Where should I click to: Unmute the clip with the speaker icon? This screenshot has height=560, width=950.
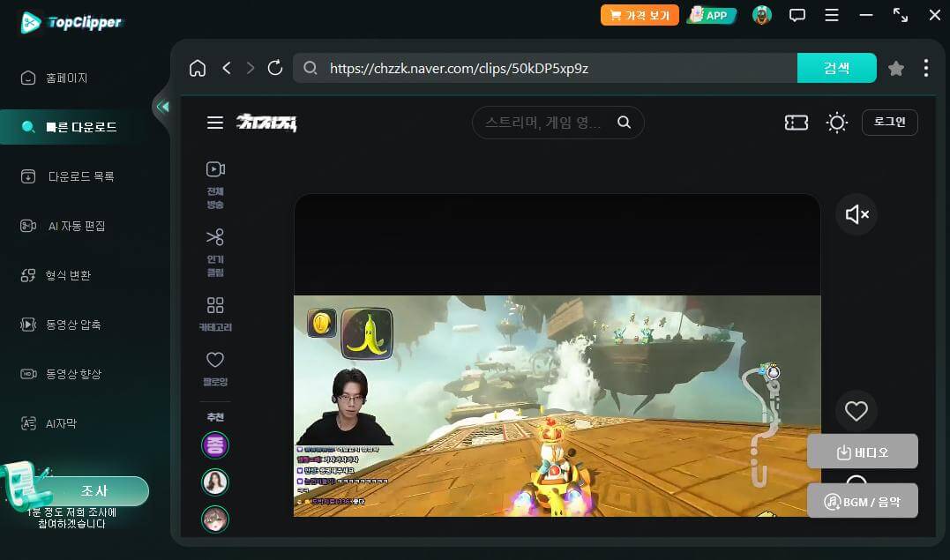pyautogui.click(x=856, y=214)
